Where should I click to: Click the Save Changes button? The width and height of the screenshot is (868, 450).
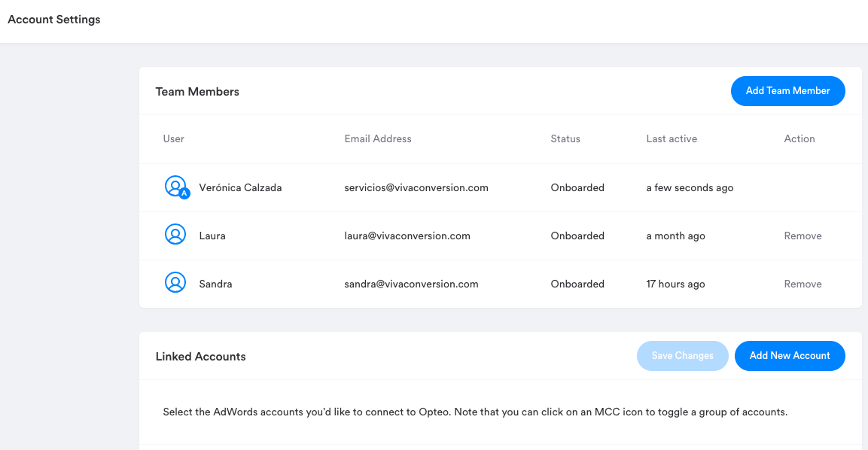point(683,356)
